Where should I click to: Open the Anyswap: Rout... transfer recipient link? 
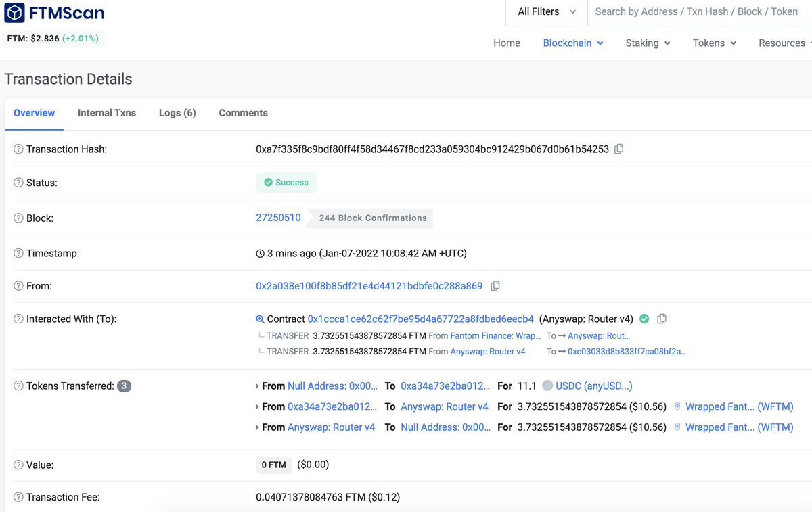(x=599, y=335)
